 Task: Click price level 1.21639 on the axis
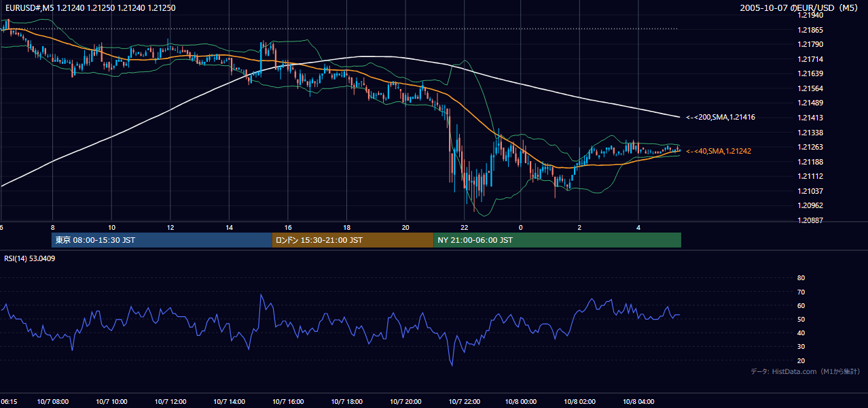pyautogui.click(x=810, y=73)
